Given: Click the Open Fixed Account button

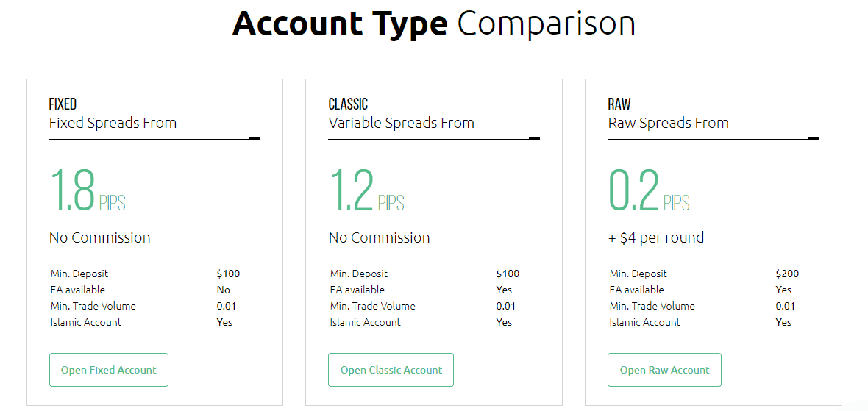Looking at the screenshot, I should [109, 370].
